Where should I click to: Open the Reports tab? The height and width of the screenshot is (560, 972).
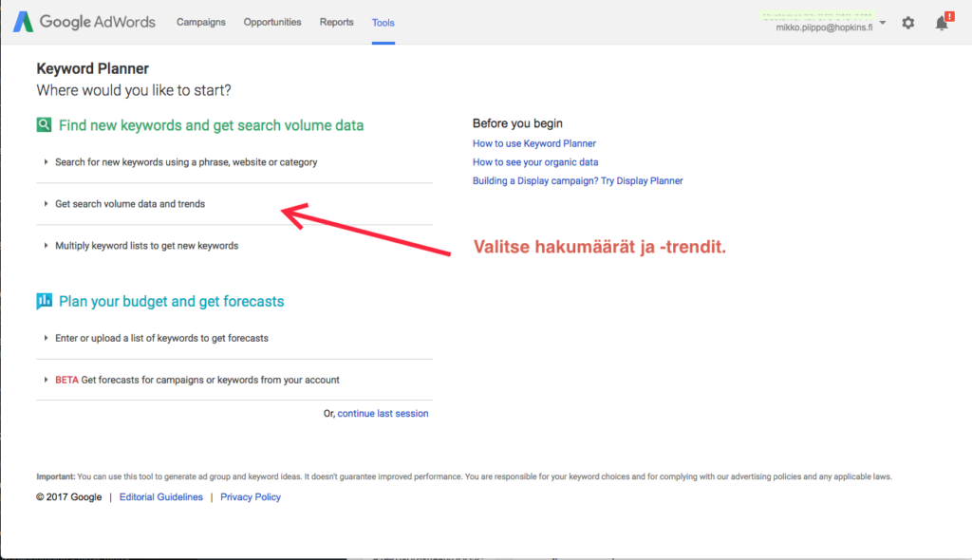tap(337, 23)
